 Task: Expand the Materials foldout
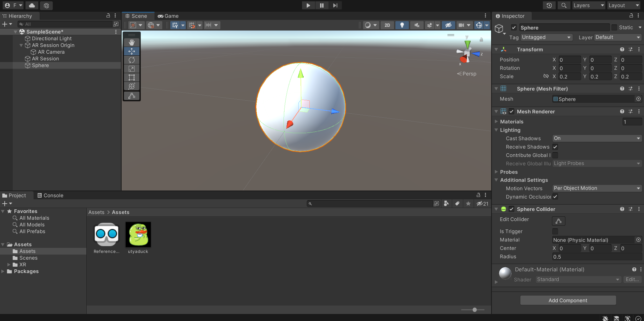[496, 121]
